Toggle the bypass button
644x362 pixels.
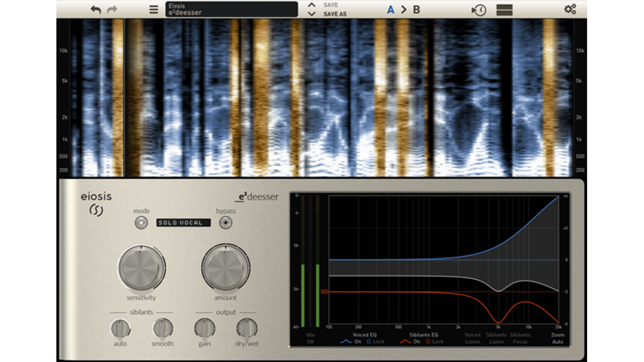point(226,223)
